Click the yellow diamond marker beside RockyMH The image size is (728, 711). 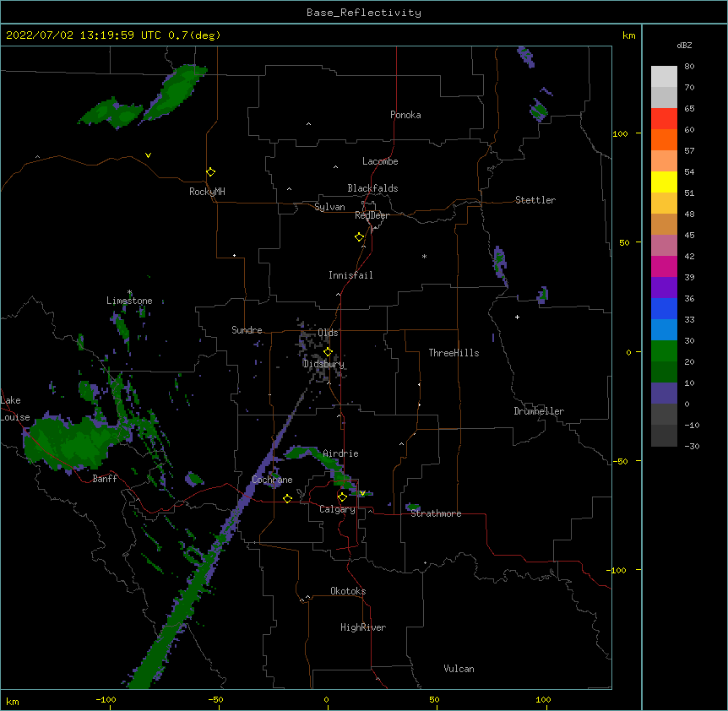[x=211, y=172]
